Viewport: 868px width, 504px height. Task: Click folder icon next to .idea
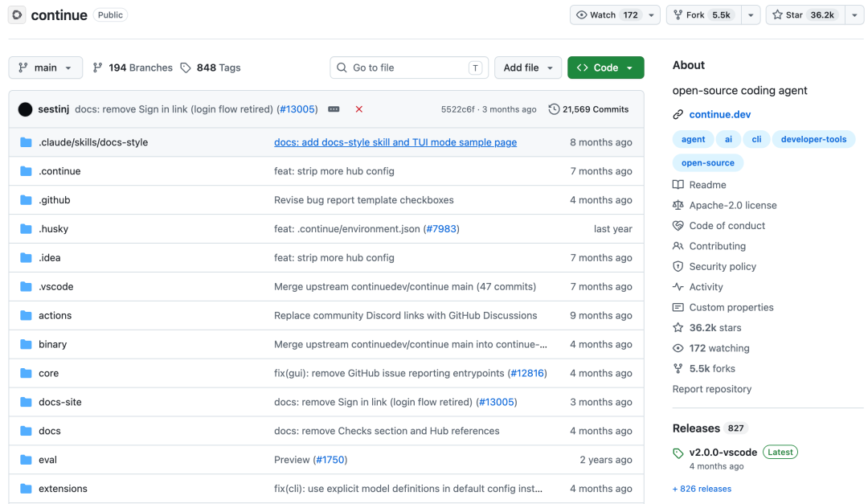click(x=26, y=257)
